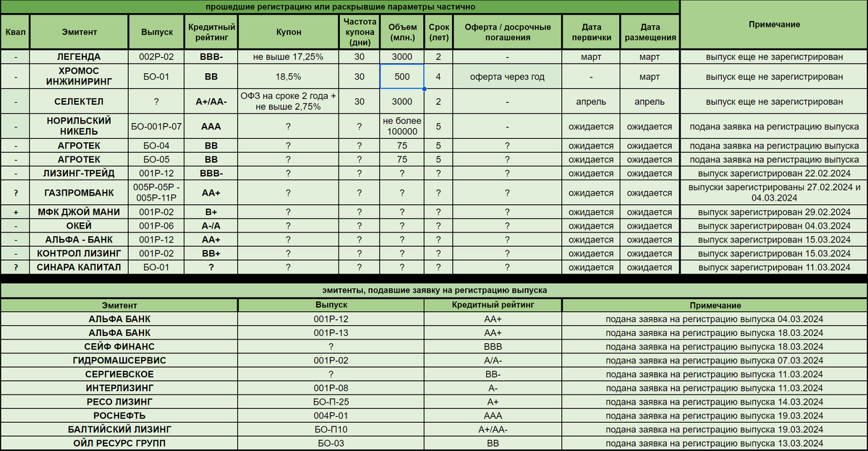Select the ИНТЕРЛИЗИНГ issuer cell
The width and height of the screenshot is (868, 451).
pos(119,388)
